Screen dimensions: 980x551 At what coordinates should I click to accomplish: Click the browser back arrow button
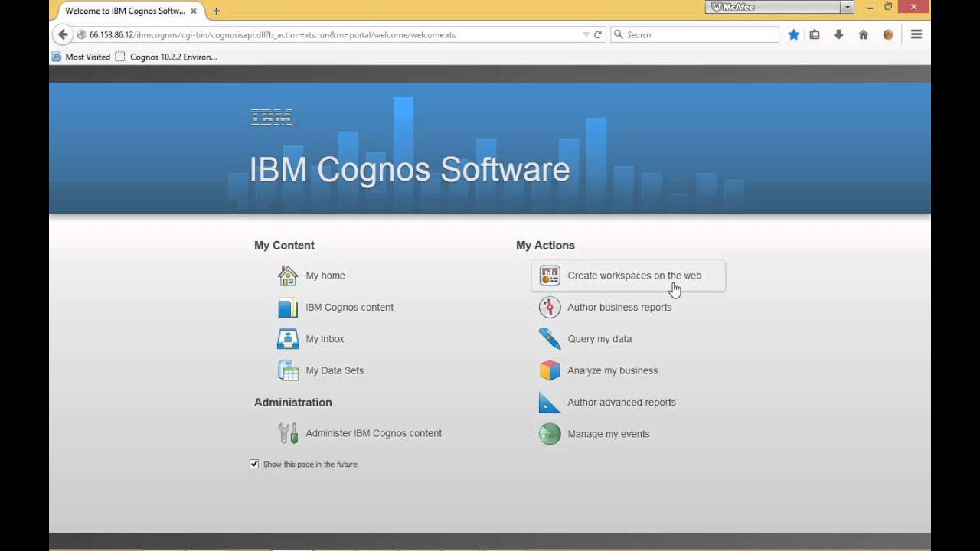(64, 34)
